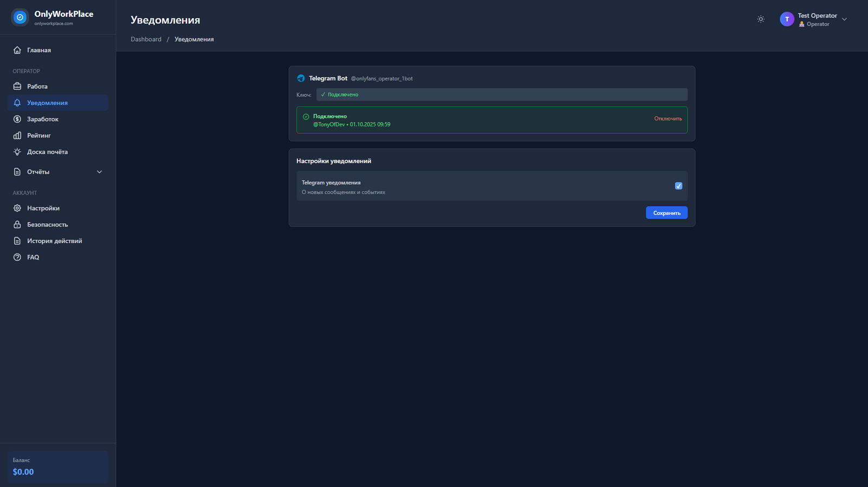
Task: Click the OnlyWorkPlace logo icon
Action: tap(20, 17)
